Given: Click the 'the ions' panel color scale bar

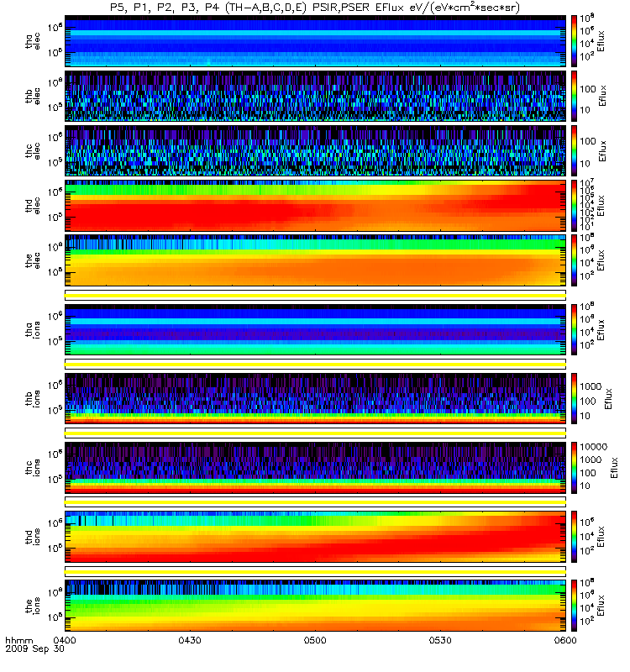Looking at the screenshot, I should coord(574,606).
